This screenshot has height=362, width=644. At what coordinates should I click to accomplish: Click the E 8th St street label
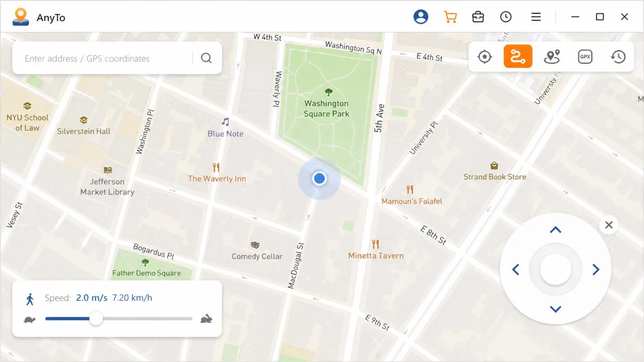(434, 235)
